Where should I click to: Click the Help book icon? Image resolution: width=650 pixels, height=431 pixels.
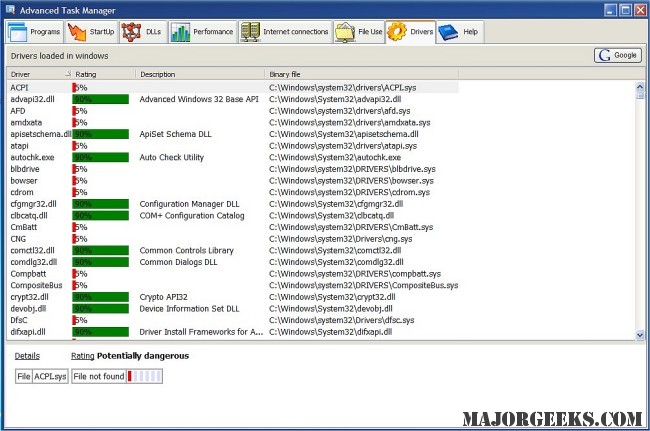point(448,32)
